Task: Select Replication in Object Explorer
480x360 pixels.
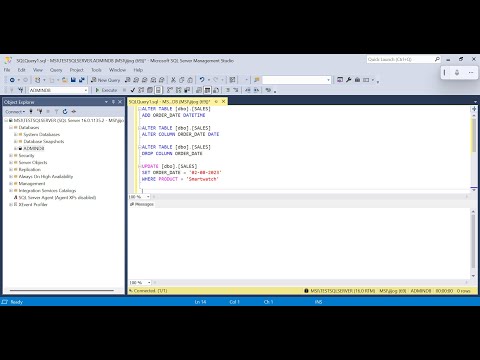Action: click(x=29, y=169)
